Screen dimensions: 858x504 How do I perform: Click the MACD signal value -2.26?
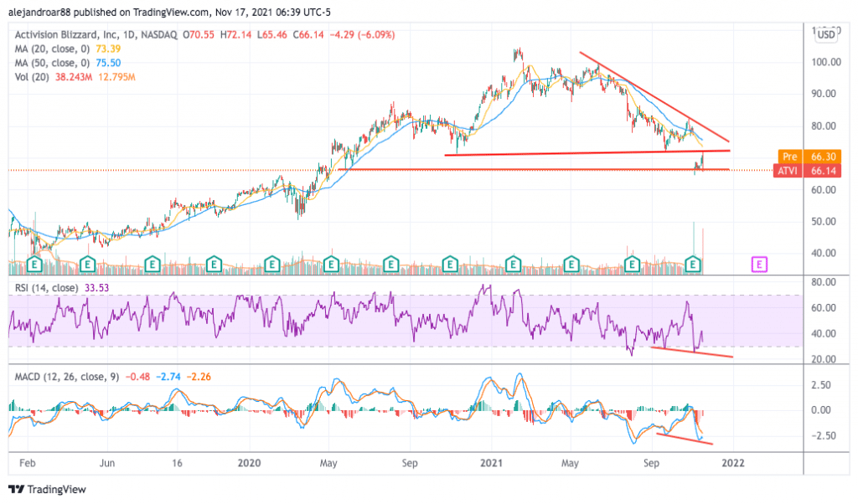click(199, 377)
